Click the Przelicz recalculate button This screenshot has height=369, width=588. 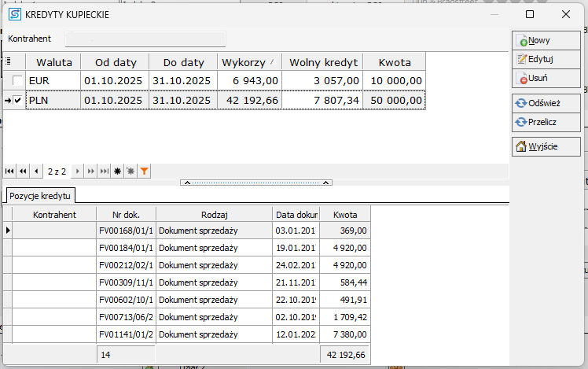tap(546, 122)
